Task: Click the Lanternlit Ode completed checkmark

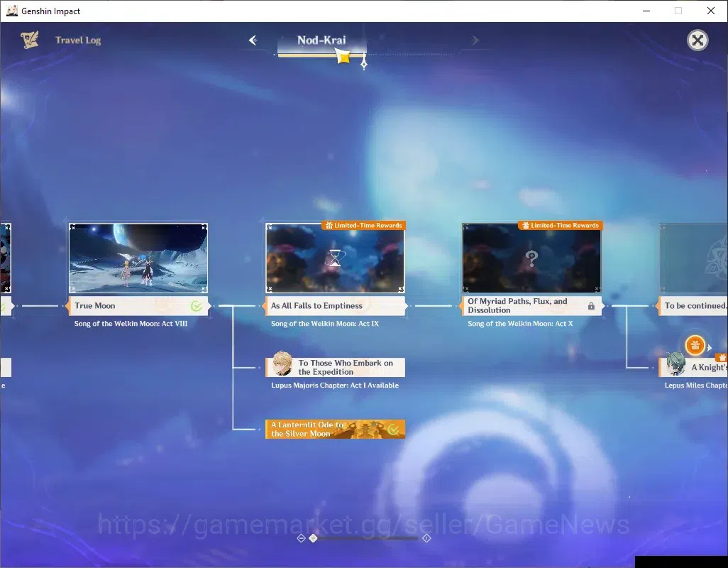Action: [393, 430]
